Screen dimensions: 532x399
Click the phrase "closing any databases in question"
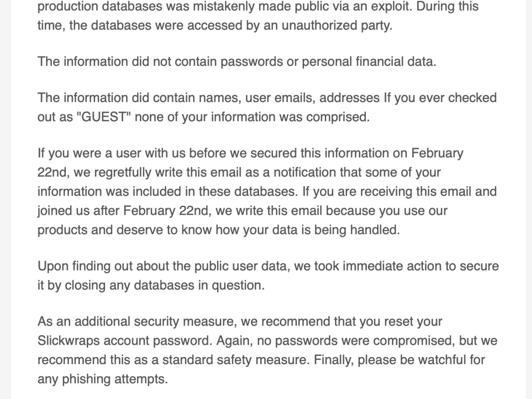click(164, 286)
